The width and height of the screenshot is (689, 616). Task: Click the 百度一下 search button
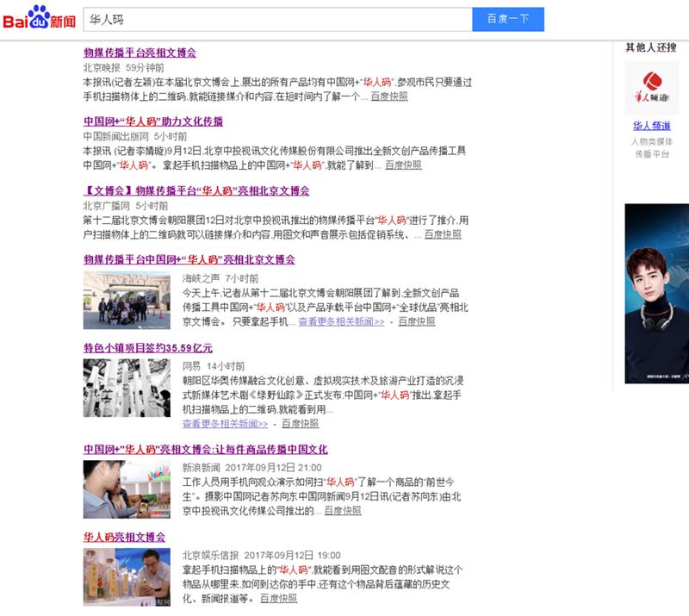pos(508,19)
